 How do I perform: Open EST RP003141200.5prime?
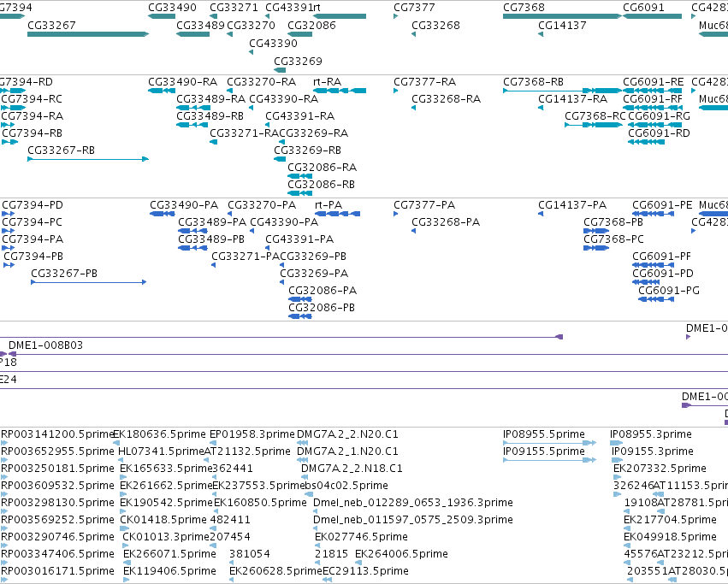[x=57, y=434]
